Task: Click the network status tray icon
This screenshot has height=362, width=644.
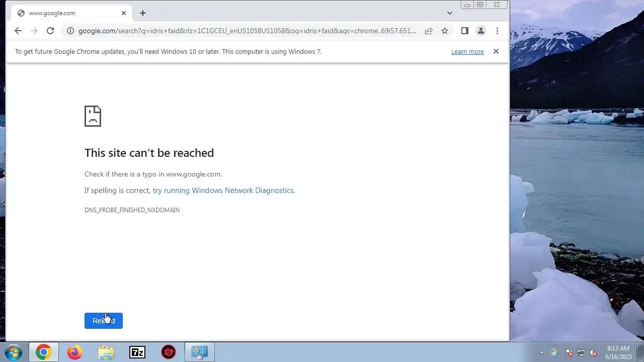Action: click(x=581, y=352)
